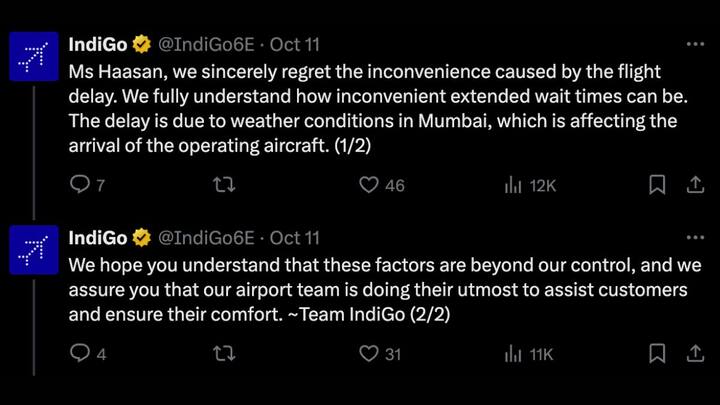Open IndiGo profile avatar on second tweet

tap(34, 250)
